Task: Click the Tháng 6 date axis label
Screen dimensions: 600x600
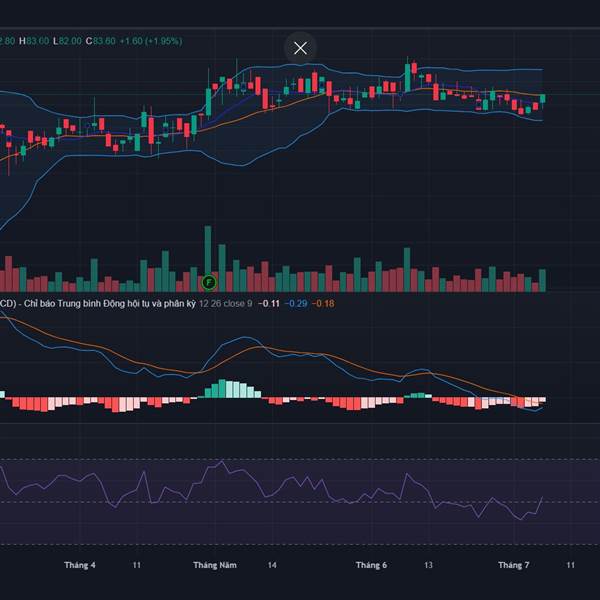Action: click(x=371, y=565)
